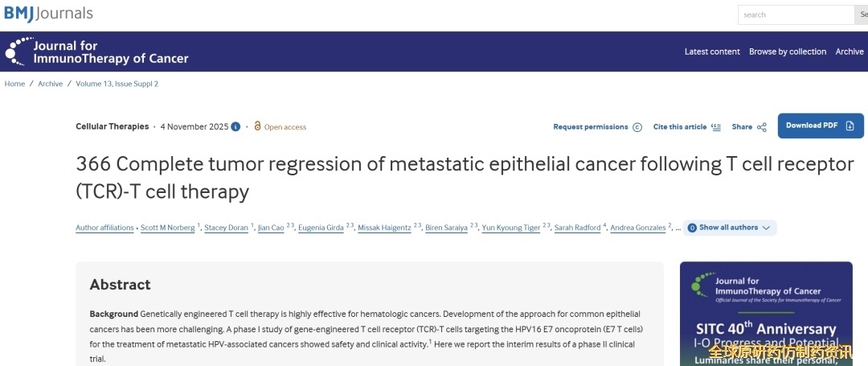Click the Request permissions link
The height and width of the screenshot is (366, 868).
pyautogui.click(x=591, y=127)
